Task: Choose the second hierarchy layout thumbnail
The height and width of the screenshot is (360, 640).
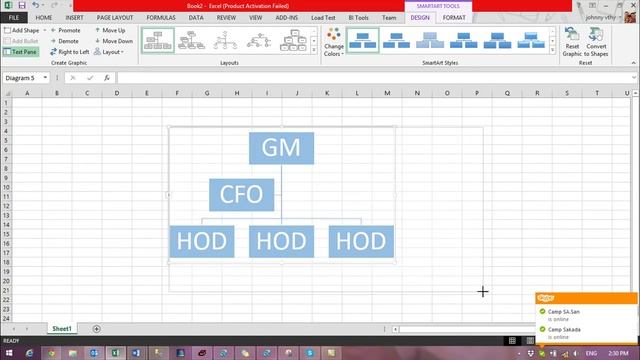Action: click(x=191, y=40)
